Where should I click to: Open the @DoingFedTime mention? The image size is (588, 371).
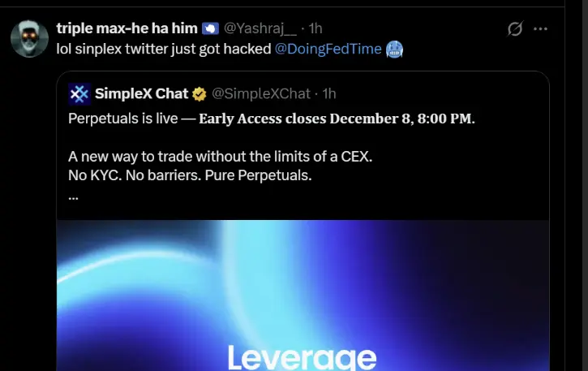point(328,49)
